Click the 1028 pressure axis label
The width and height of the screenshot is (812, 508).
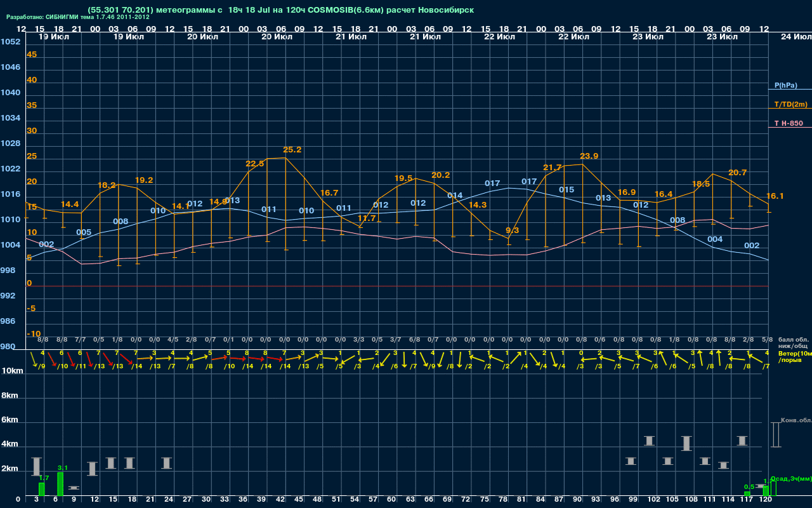point(10,144)
